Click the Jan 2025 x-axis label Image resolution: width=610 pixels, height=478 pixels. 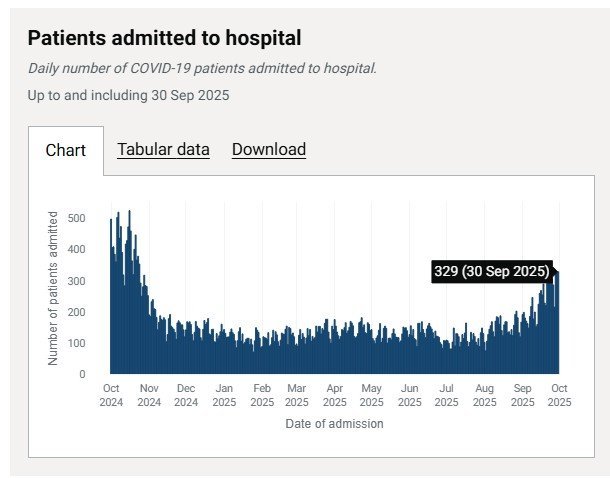point(224,395)
